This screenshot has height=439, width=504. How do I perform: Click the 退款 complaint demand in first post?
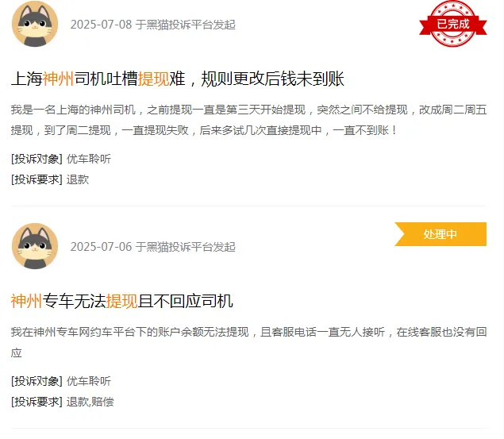[x=78, y=179]
